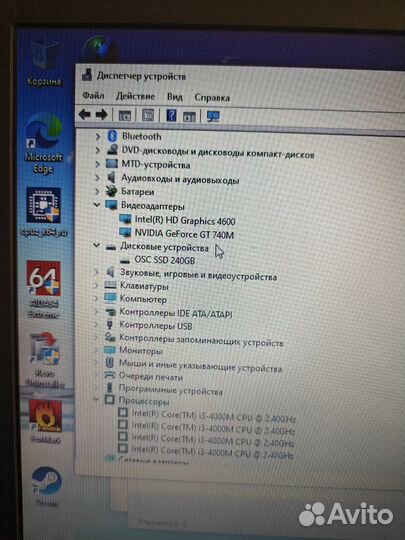Open the Справка menu
The width and height of the screenshot is (405, 540).
point(212,98)
